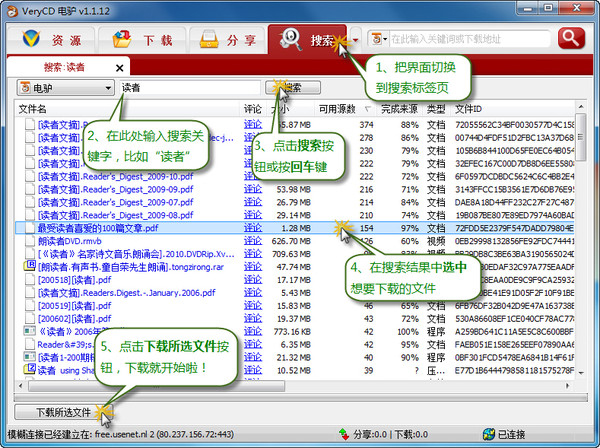Select the file [200518][读者].pdf

click(x=74, y=280)
